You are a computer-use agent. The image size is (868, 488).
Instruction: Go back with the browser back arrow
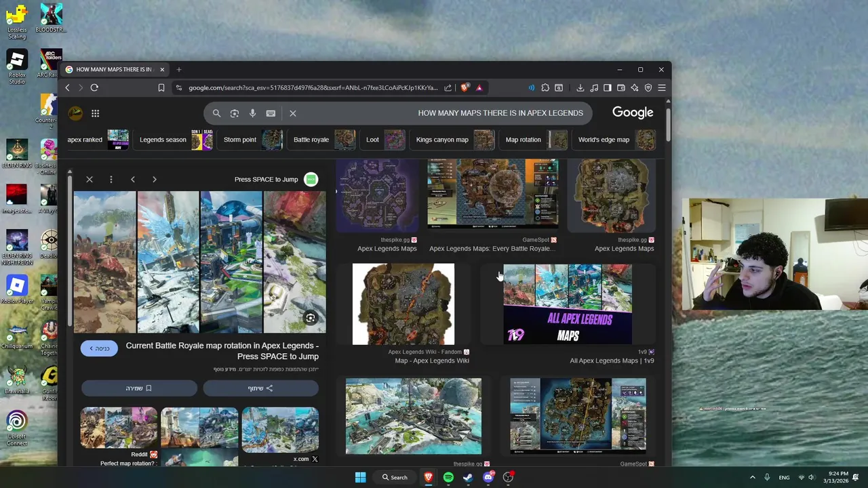point(67,87)
